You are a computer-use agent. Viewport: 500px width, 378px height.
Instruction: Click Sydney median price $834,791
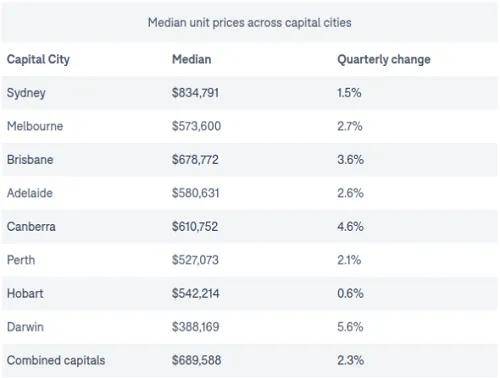click(195, 93)
